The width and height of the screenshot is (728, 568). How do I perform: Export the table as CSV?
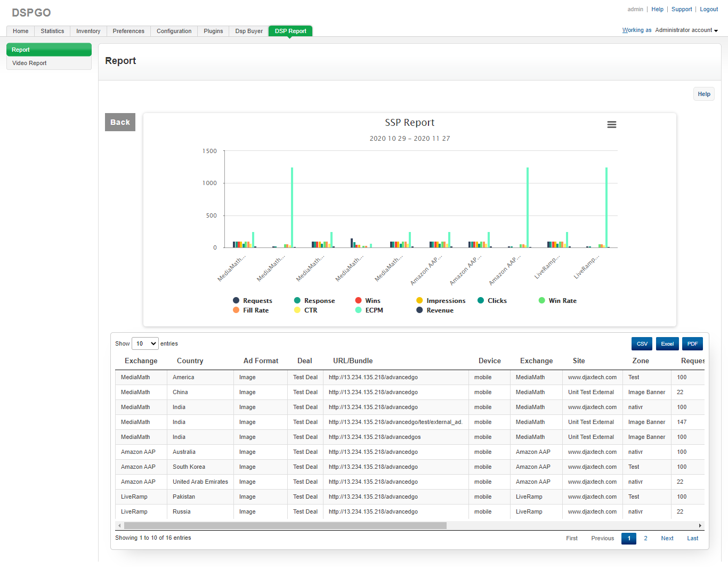coord(642,344)
